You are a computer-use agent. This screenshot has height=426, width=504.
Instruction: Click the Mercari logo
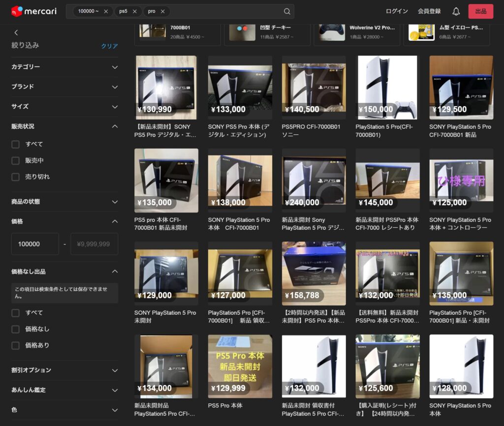(34, 11)
